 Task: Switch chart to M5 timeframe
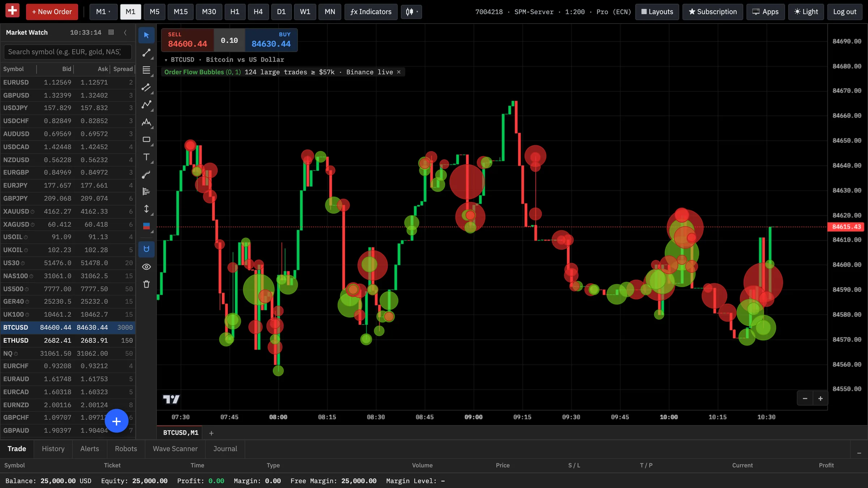click(x=154, y=12)
